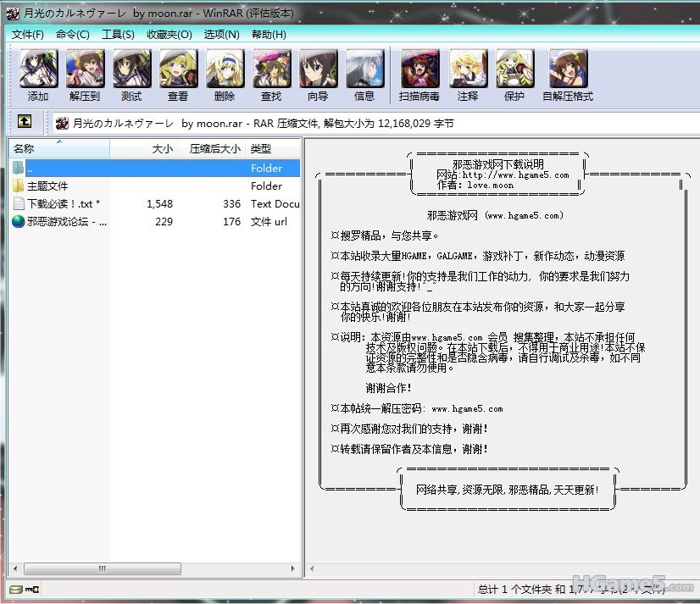Image resolution: width=700 pixels, height=604 pixels.
Task: Click the http://www.hgame5.com text in comment header
Action: pyautogui.click(x=515, y=175)
